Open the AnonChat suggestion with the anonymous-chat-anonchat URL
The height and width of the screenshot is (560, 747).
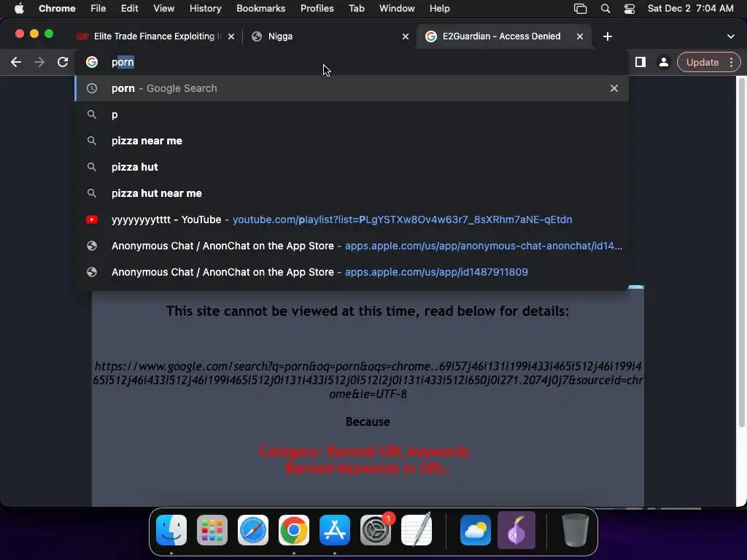(352, 246)
